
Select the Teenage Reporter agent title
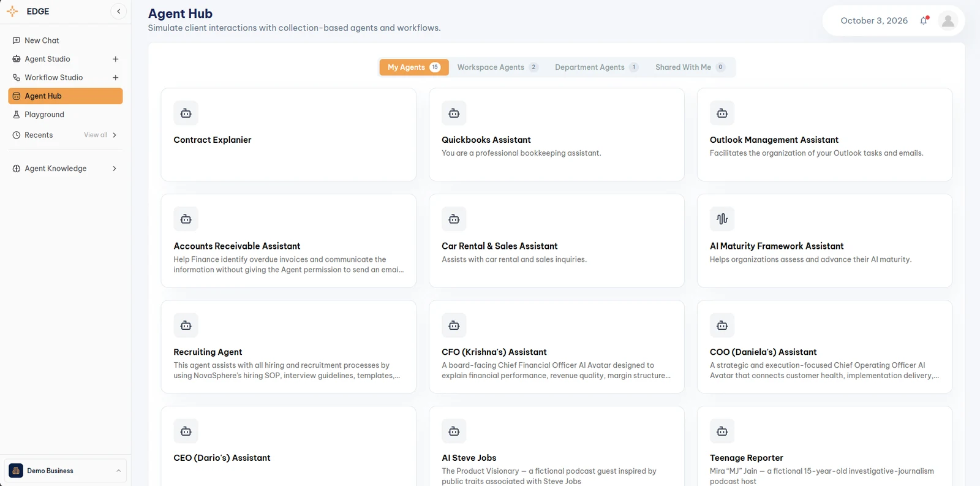pos(747,458)
